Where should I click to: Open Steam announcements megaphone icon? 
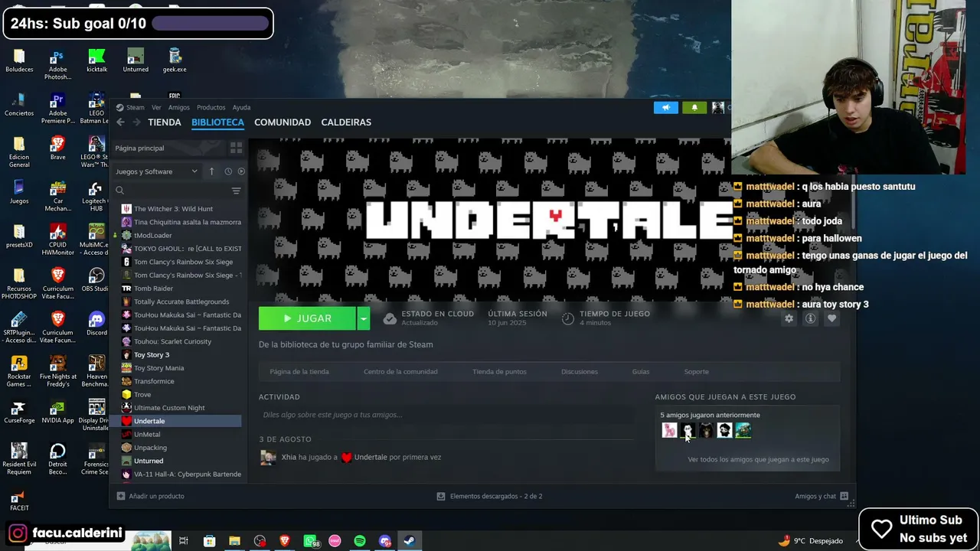pos(666,108)
